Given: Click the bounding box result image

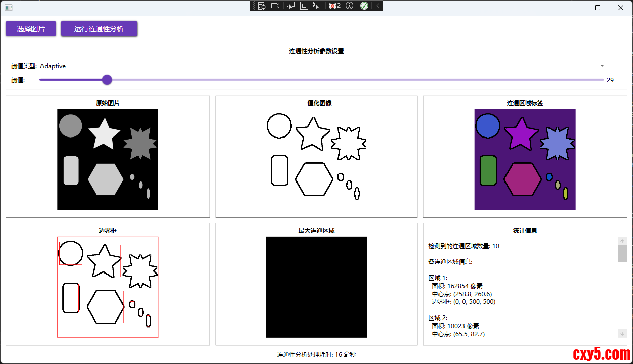Looking at the screenshot, I should (108, 287).
